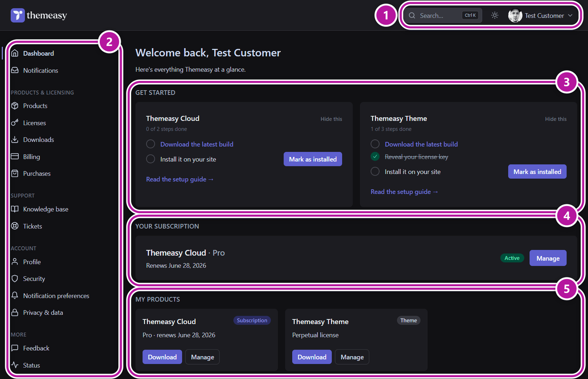Click the Test Customer avatar picture

(515, 15)
